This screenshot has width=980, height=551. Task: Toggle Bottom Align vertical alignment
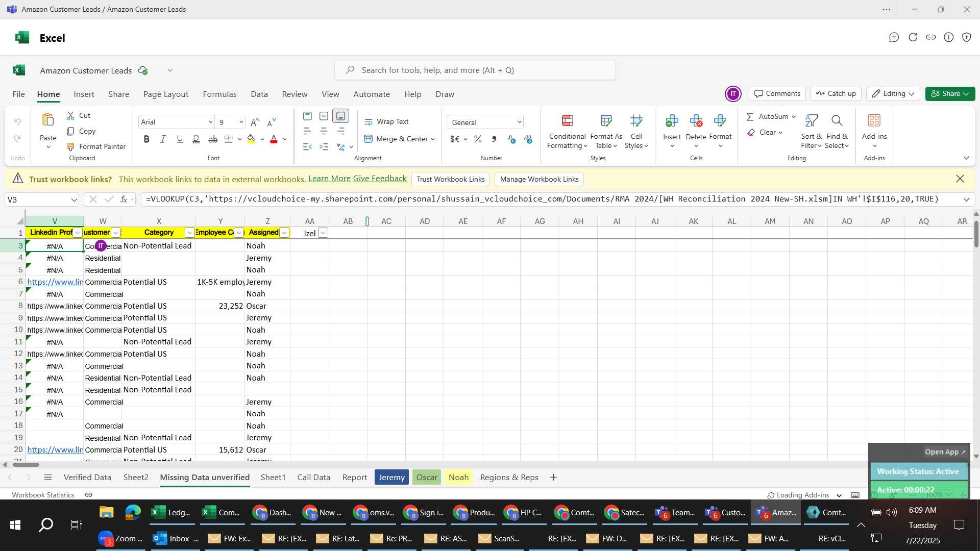340,116
